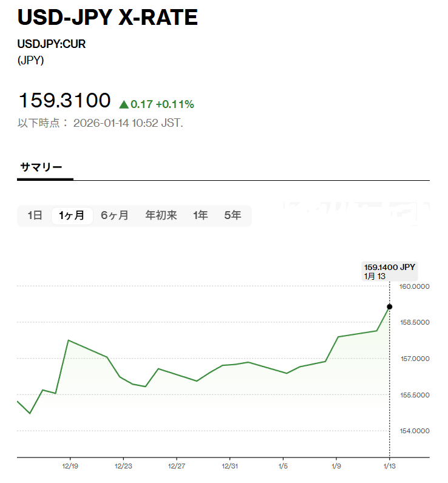Screen dimensions: 448x483
Task: Click the USD-JPY X-RATE heading
Action: 107,18
